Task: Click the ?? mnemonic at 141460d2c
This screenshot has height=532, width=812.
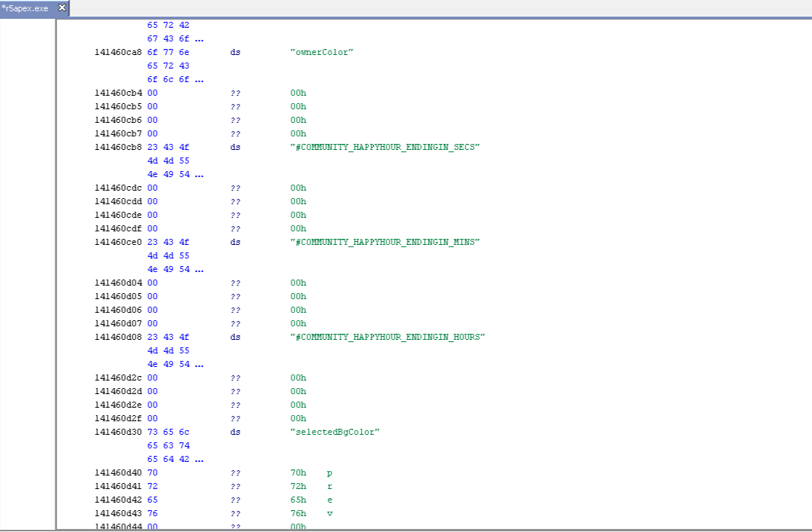Action: pos(236,378)
